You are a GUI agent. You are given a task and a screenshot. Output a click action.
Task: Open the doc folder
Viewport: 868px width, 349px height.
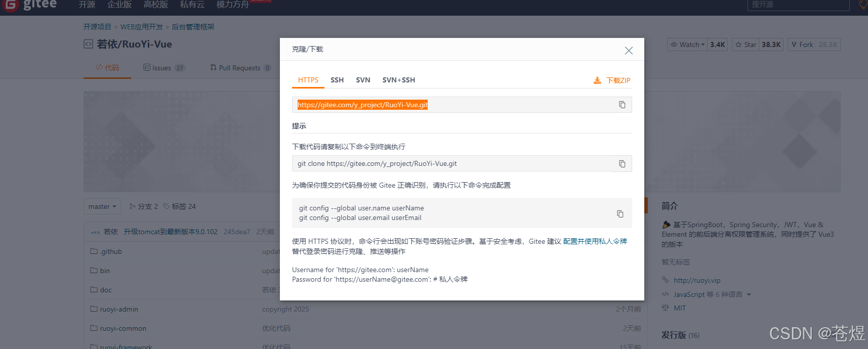coord(106,290)
